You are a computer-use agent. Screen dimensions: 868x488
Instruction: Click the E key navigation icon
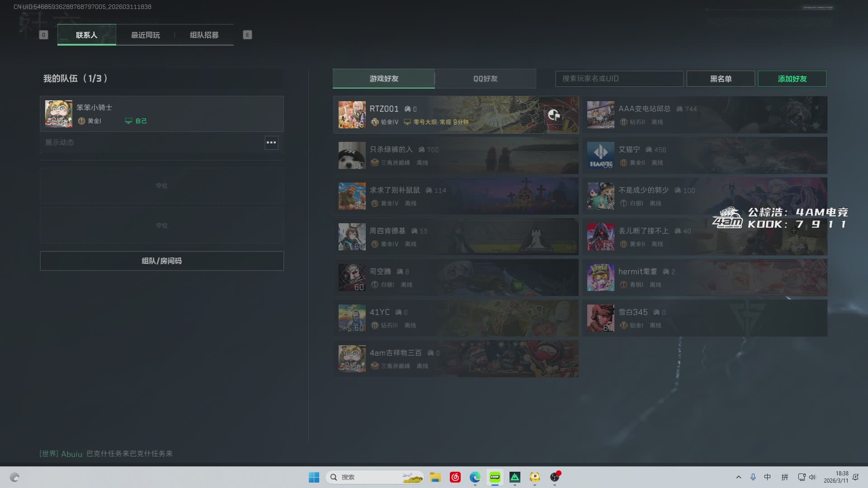(247, 35)
